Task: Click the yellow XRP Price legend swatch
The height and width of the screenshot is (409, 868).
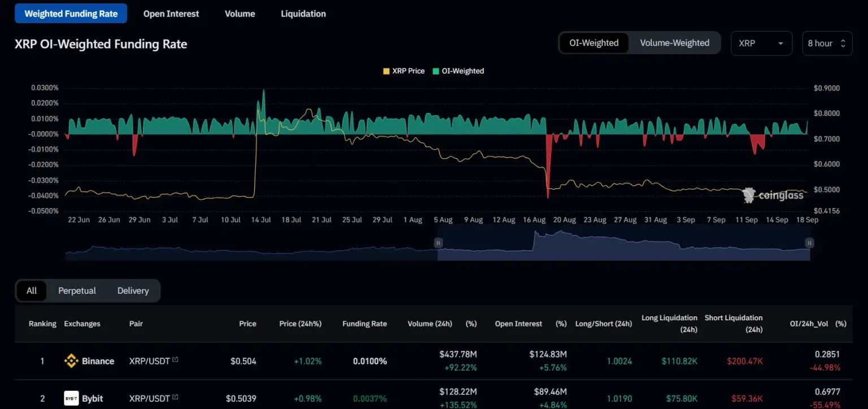Action: pos(387,71)
